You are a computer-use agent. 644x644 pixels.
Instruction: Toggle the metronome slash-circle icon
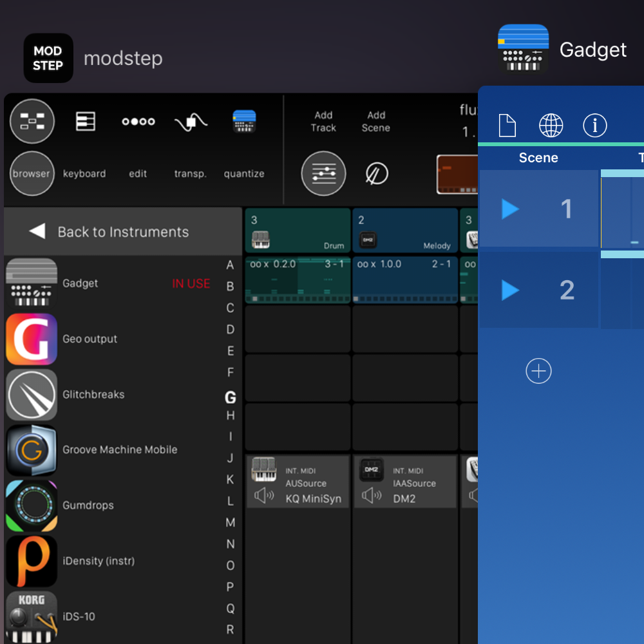pos(377,173)
